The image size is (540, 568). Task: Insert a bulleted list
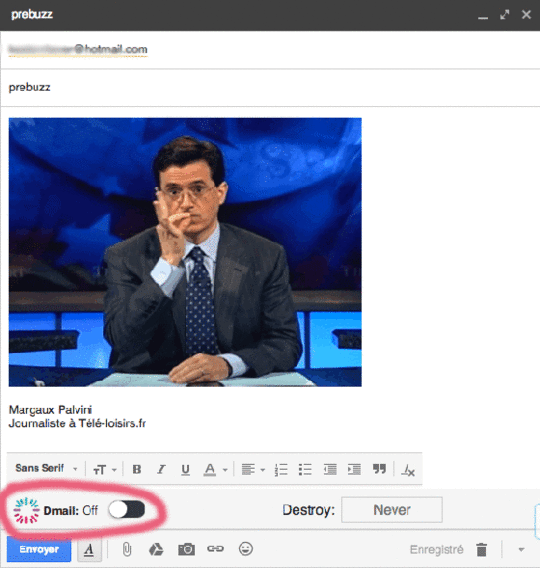coord(305,469)
